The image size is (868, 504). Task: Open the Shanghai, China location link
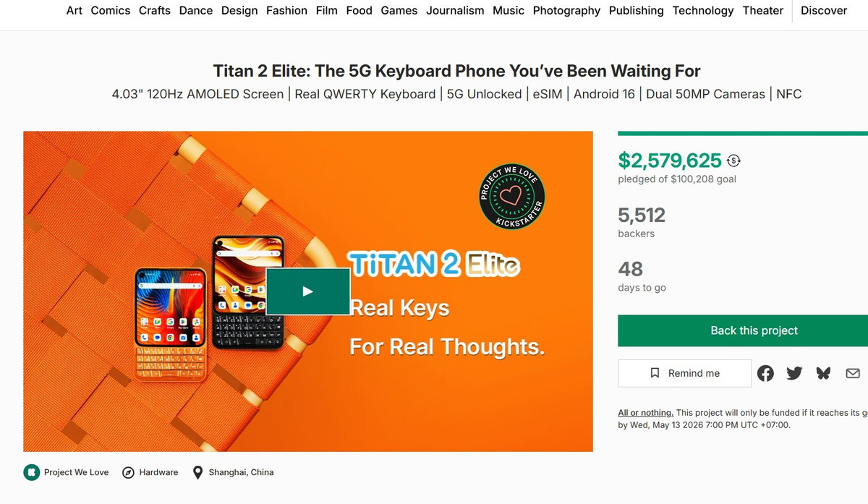(241, 472)
